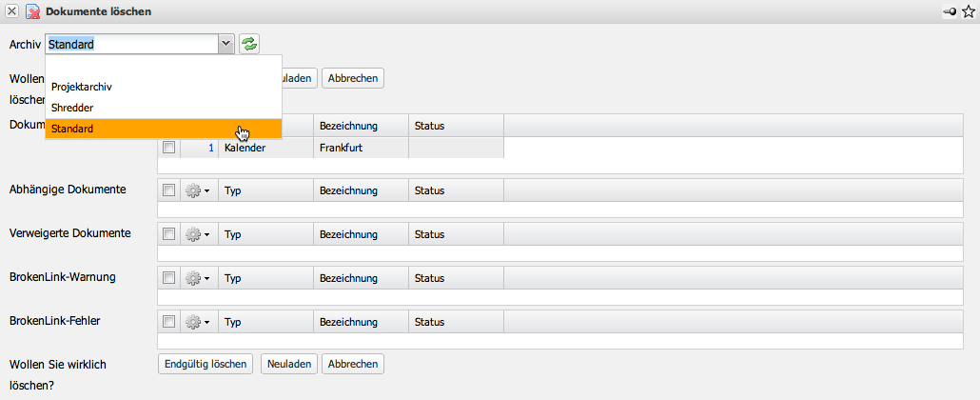The height and width of the screenshot is (400, 980).
Task: Click the Dokumente löschen document icon
Action: pyautogui.click(x=31, y=10)
